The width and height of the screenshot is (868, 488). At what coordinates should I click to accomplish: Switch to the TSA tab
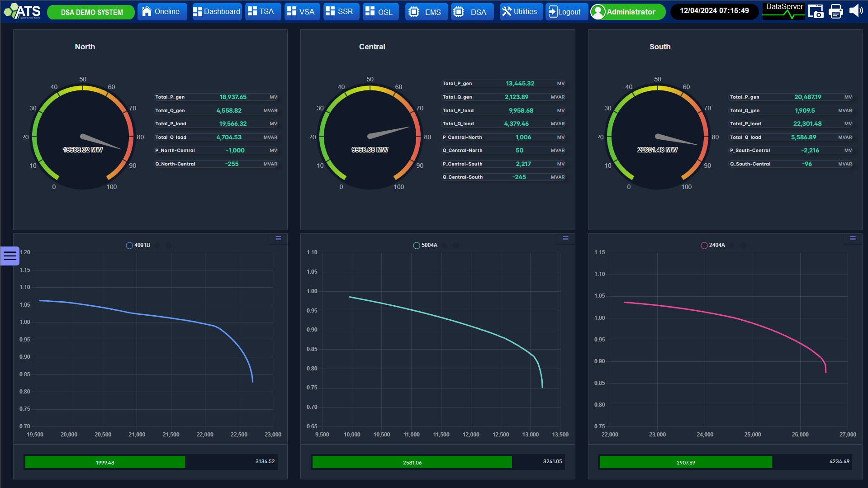click(x=262, y=12)
